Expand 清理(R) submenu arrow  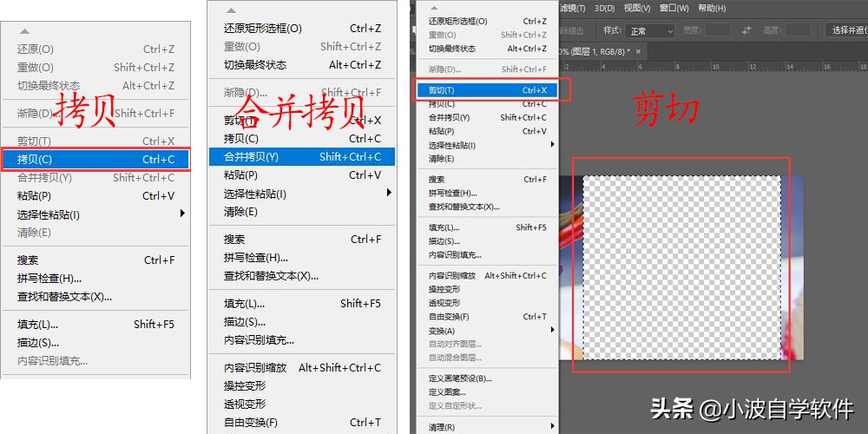tap(552, 426)
